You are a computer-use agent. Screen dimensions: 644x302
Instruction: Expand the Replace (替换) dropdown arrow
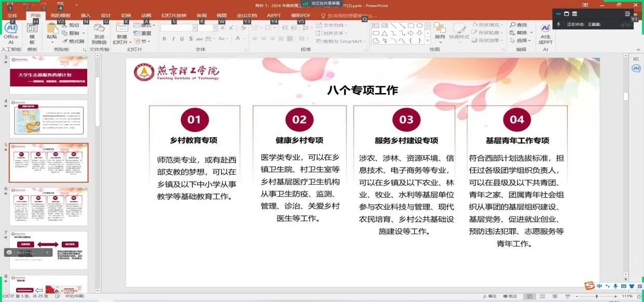point(530,33)
